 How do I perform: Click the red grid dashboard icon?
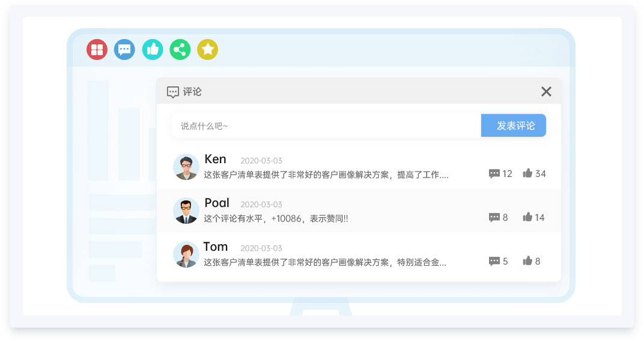coord(97,50)
